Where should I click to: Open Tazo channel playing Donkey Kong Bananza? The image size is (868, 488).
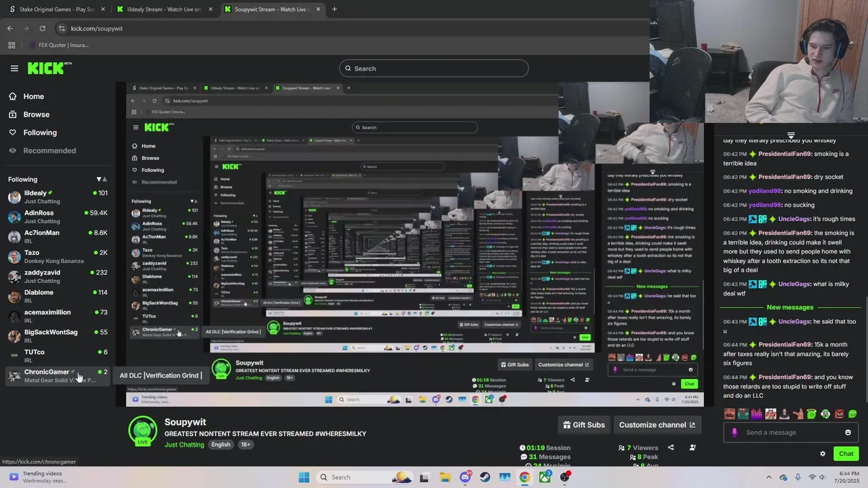58,257
